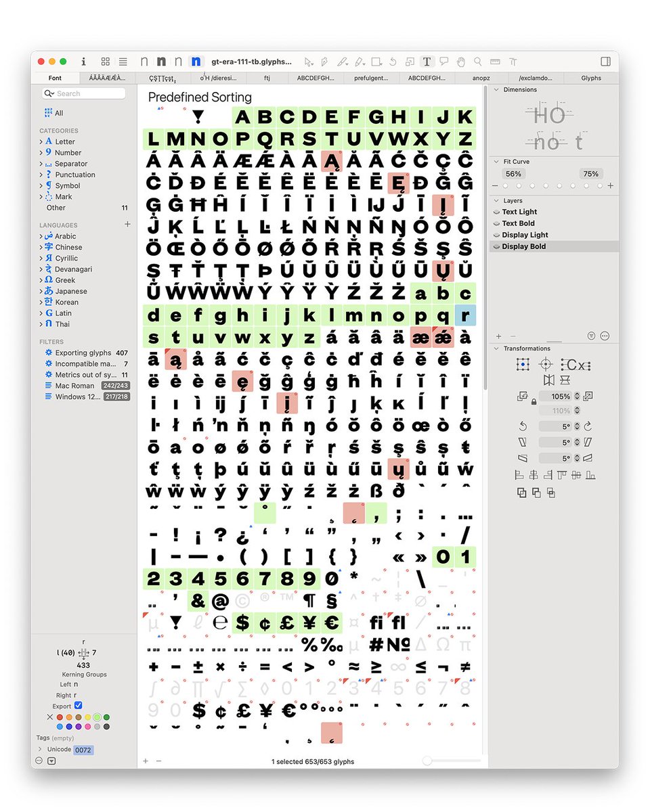Image resolution: width=650 pixels, height=812 pixels.
Task: Add a language with plus button
Action: click(x=127, y=224)
